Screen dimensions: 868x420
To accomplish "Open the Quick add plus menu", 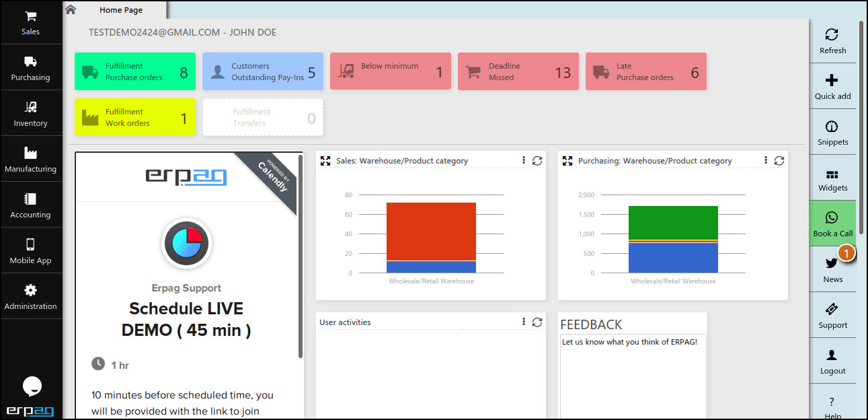I will [832, 87].
